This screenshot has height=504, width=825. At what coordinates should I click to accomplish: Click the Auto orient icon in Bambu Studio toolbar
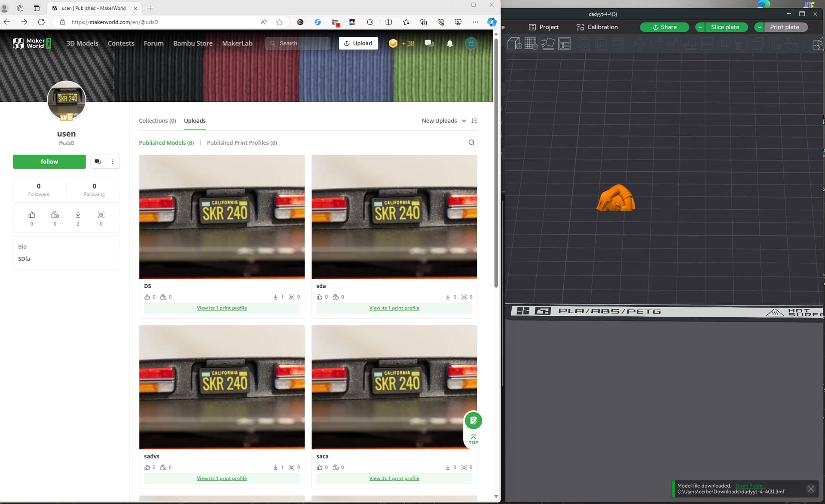coord(548,43)
